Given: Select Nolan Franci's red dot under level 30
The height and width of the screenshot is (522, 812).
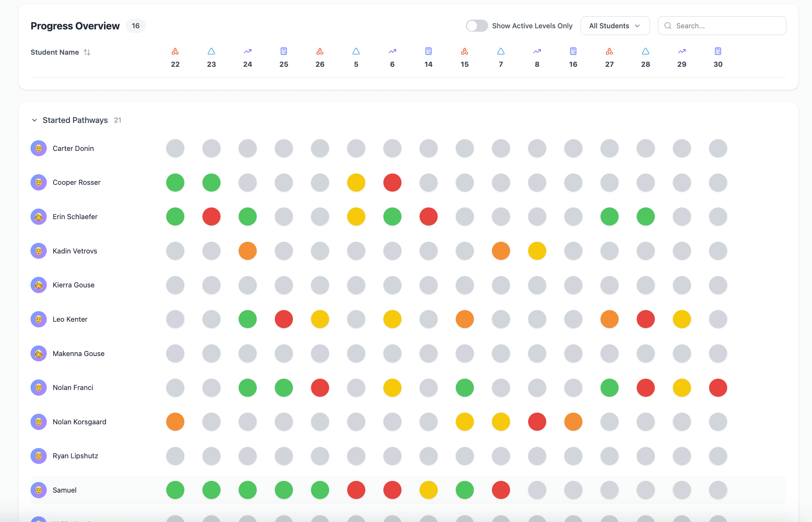Looking at the screenshot, I should pos(718,388).
